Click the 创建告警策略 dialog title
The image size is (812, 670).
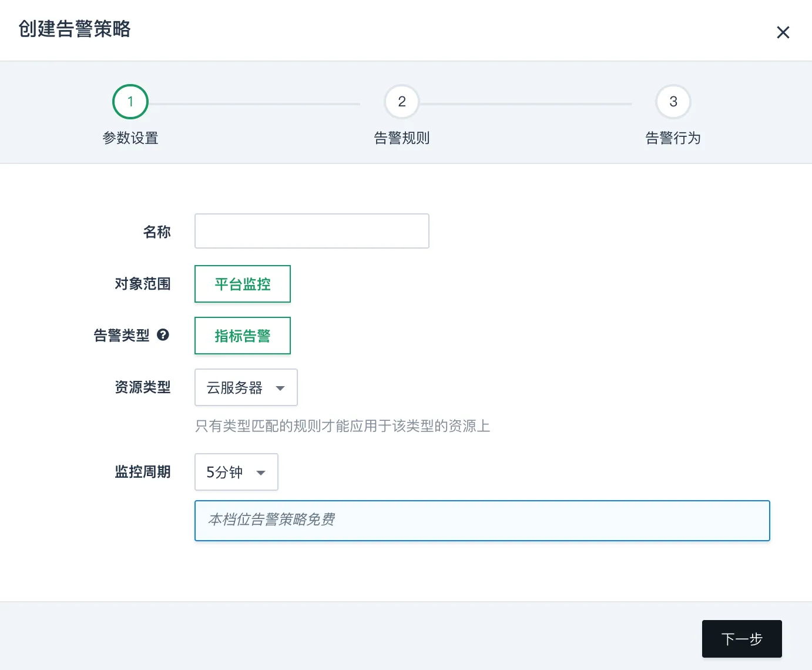[x=75, y=29]
